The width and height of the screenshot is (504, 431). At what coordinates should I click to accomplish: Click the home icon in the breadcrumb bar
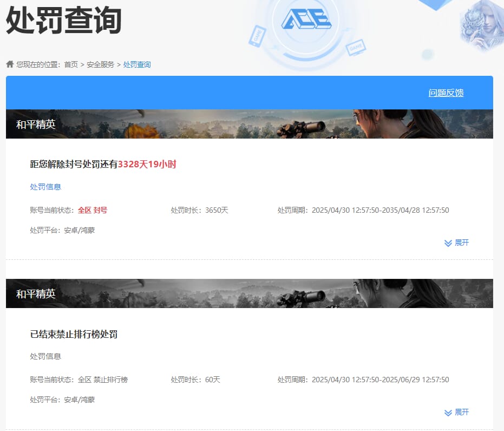pyautogui.click(x=10, y=64)
